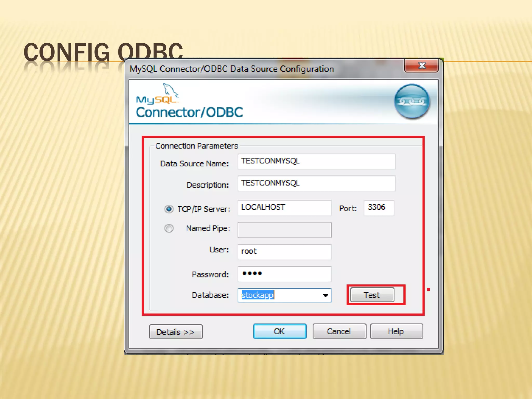Click the Database label

click(x=210, y=295)
